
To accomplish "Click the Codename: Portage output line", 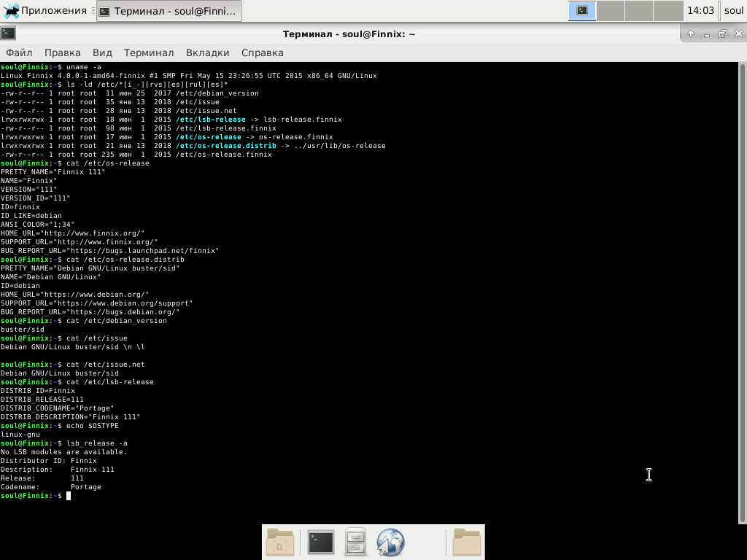I will coord(51,487).
